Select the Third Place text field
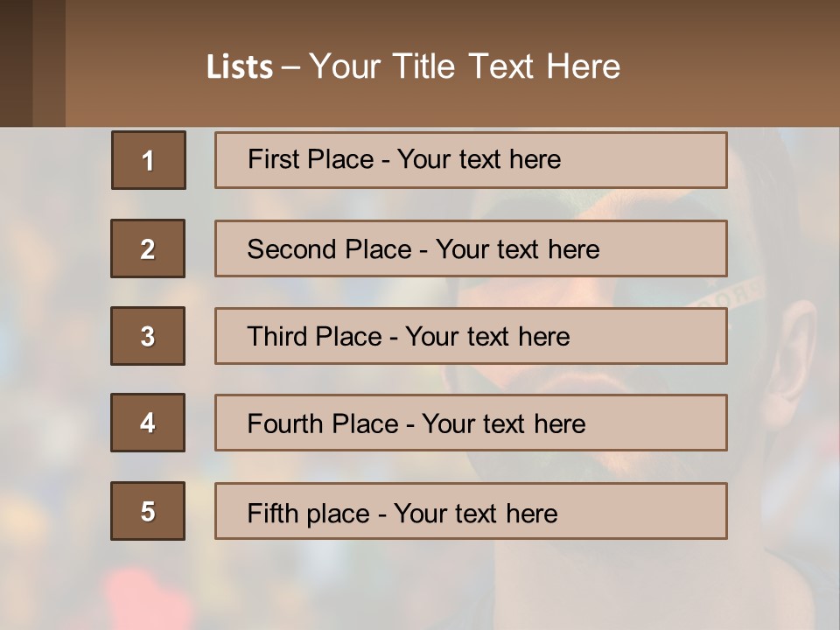This screenshot has height=630, width=840. pyautogui.click(x=471, y=336)
